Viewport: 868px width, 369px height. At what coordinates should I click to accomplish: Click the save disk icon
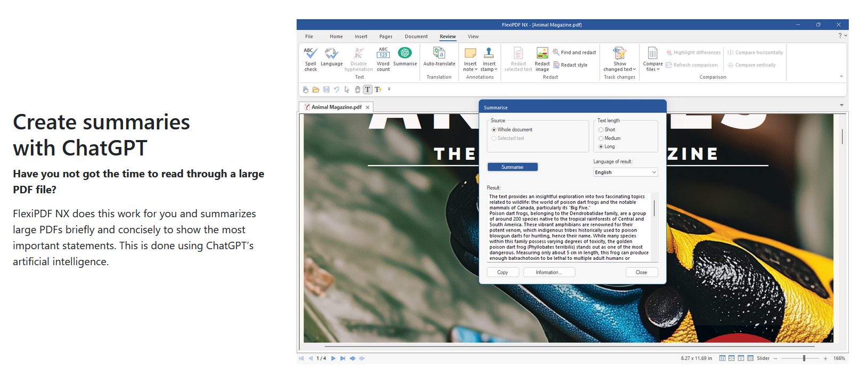pyautogui.click(x=326, y=89)
